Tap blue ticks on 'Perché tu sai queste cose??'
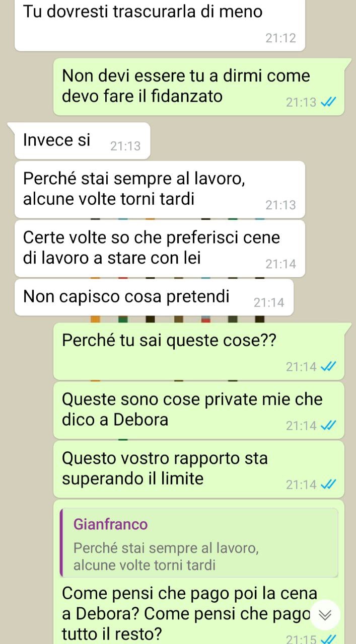Viewport: 356px width, 644px height. click(329, 367)
